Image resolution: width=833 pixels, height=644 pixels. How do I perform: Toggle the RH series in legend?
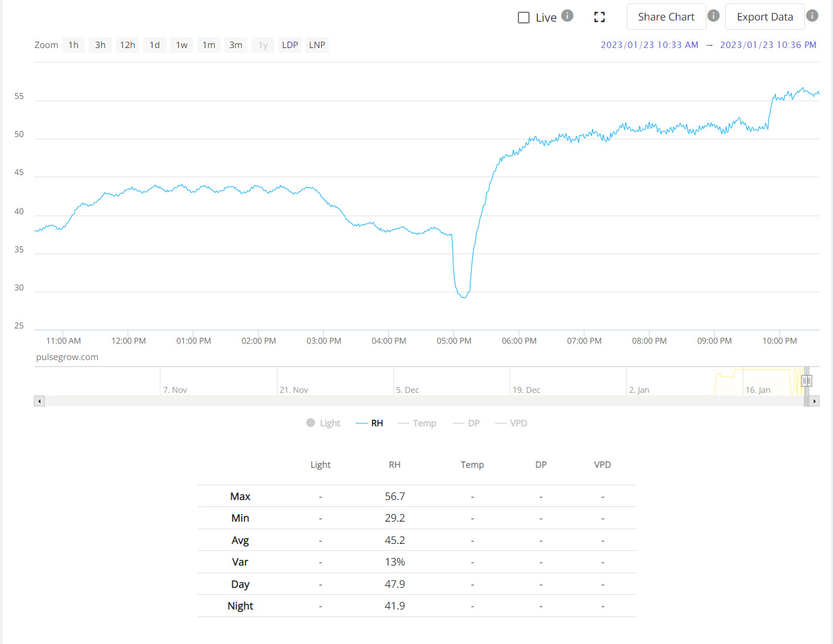pyautogui.click(x=370, y=423)
